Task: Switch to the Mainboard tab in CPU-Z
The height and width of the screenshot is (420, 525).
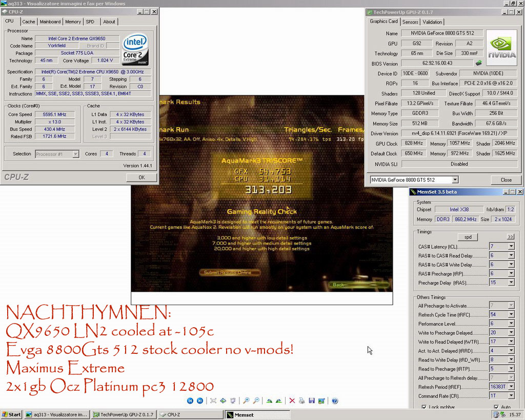Action: [x=50, y=22]
